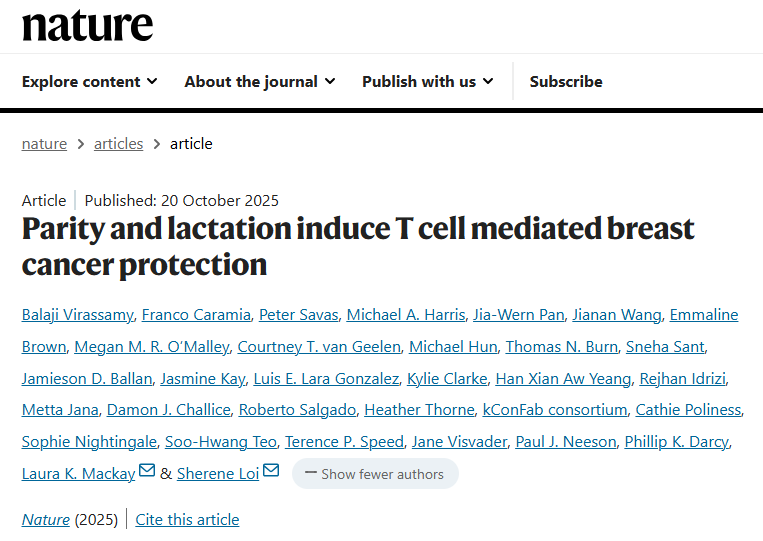This screenshot has width=763, height=541.
Task: Open the kConFab consortium link
Action: coord(555,410)
